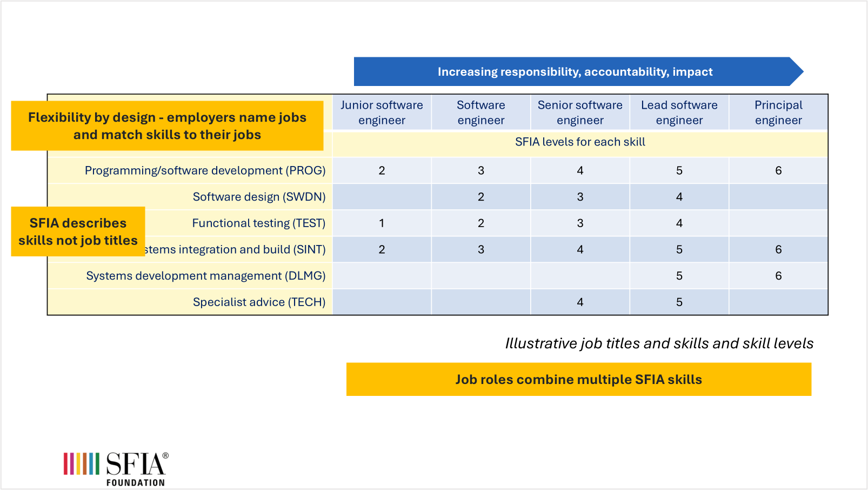Click the rainbow stripes in the SFIA logo
Screen dimensions: 868x490
coord(82,463)
